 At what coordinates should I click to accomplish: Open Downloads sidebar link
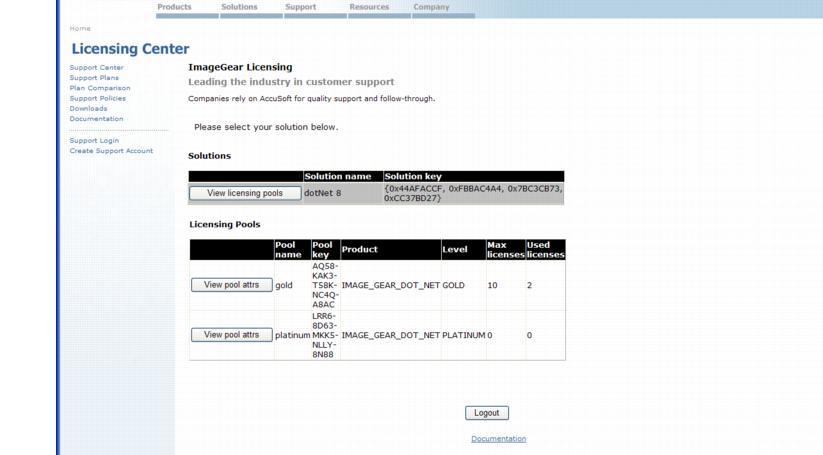(88, 109)
